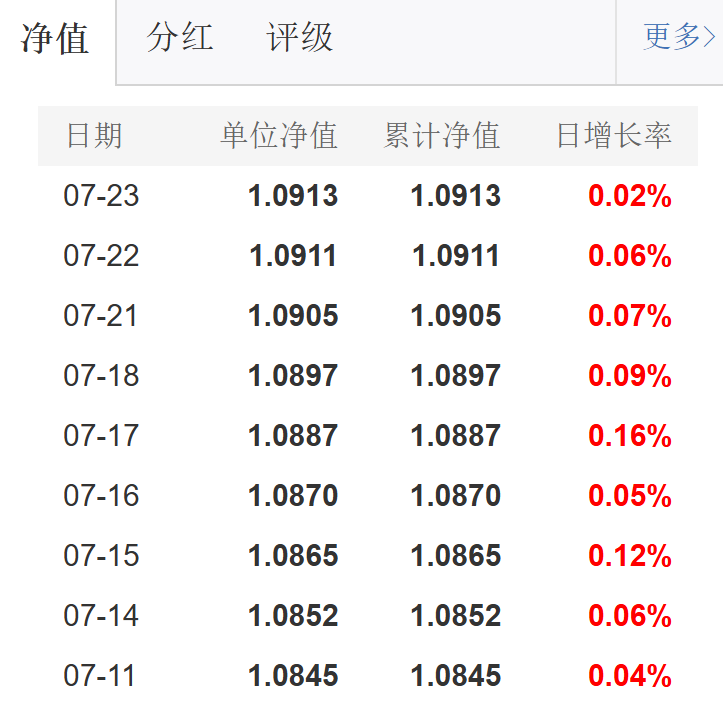Image resolution: width=723 pixels, height=711 pixels.
Task: Select the date 07-22
Action: coord(101,255)
